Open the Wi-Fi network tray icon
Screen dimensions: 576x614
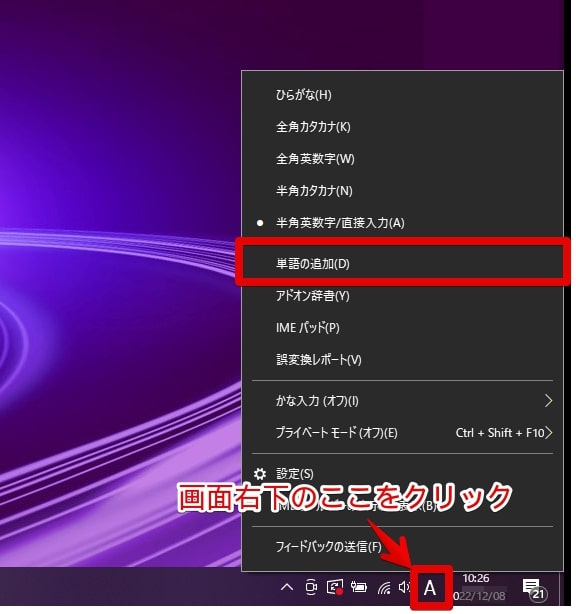(384, 587)
